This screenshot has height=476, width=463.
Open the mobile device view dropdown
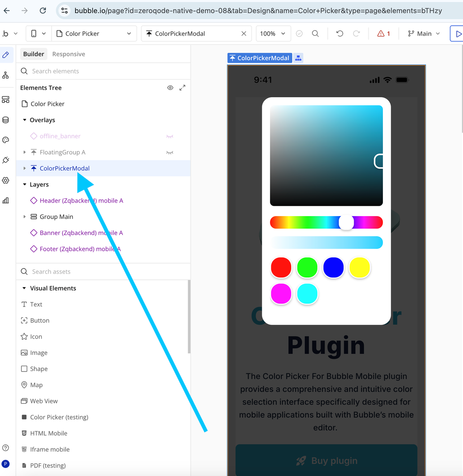39,33
